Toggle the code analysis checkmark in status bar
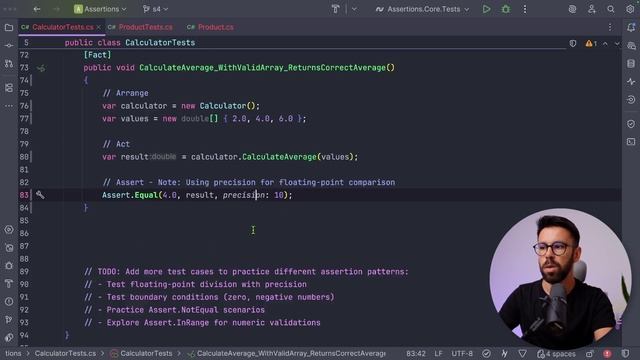 point(486,353)
